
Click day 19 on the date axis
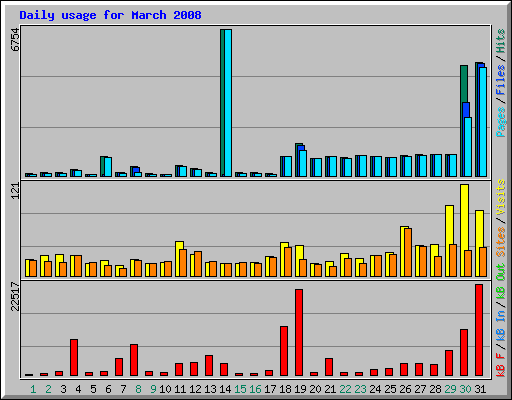pyautogui.click(x=300, y=389)
